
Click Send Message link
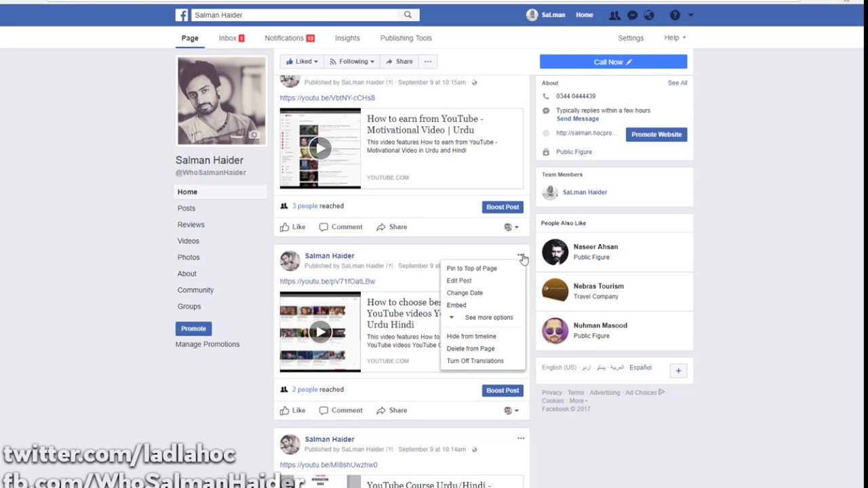pyautogui.click(x=578, y=119)
